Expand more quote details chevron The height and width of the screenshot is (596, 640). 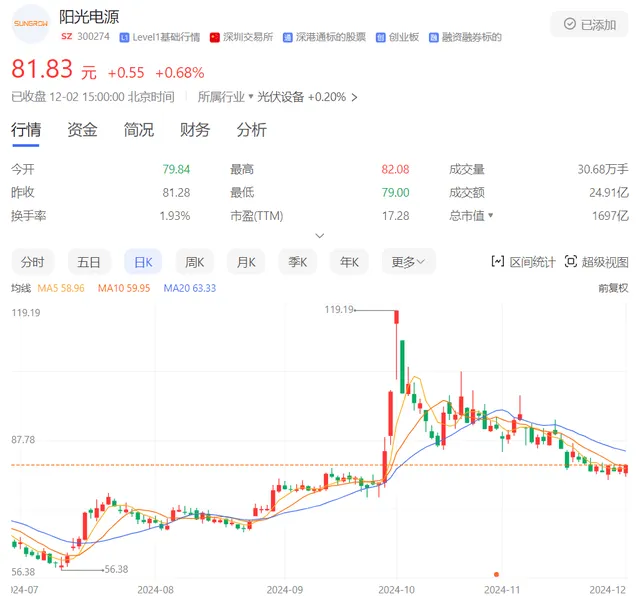click(x=320, y=236)
